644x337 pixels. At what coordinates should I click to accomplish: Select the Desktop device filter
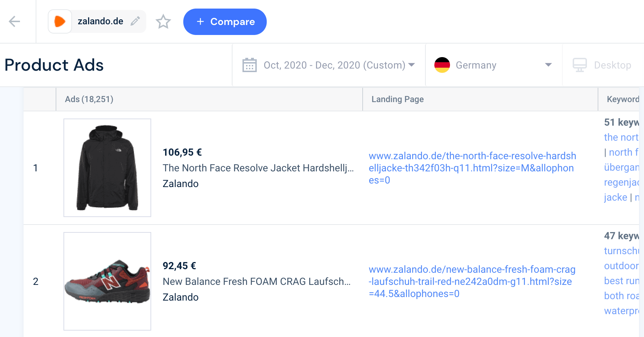point(603,65)
